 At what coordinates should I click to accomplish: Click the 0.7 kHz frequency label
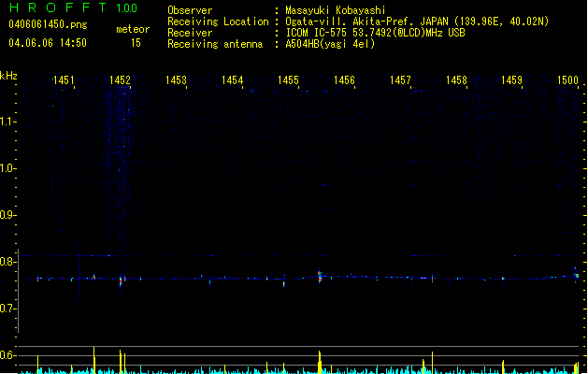point(8,309)
